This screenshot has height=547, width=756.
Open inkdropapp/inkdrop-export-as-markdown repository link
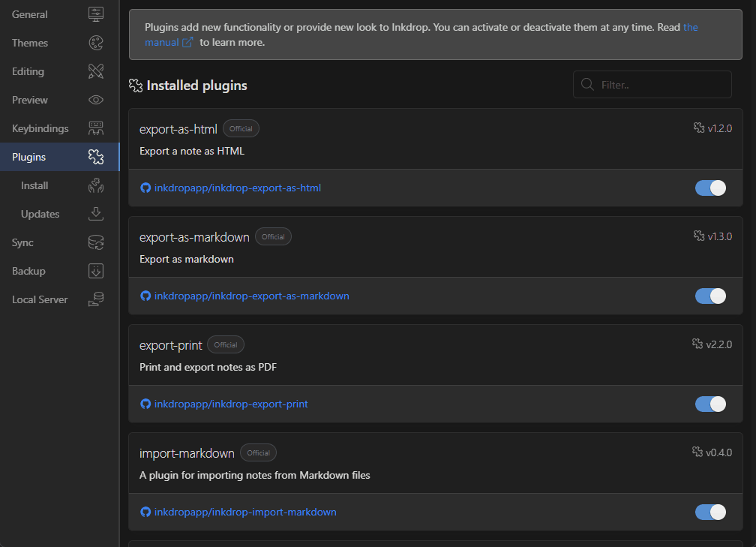tap(252, 296)
